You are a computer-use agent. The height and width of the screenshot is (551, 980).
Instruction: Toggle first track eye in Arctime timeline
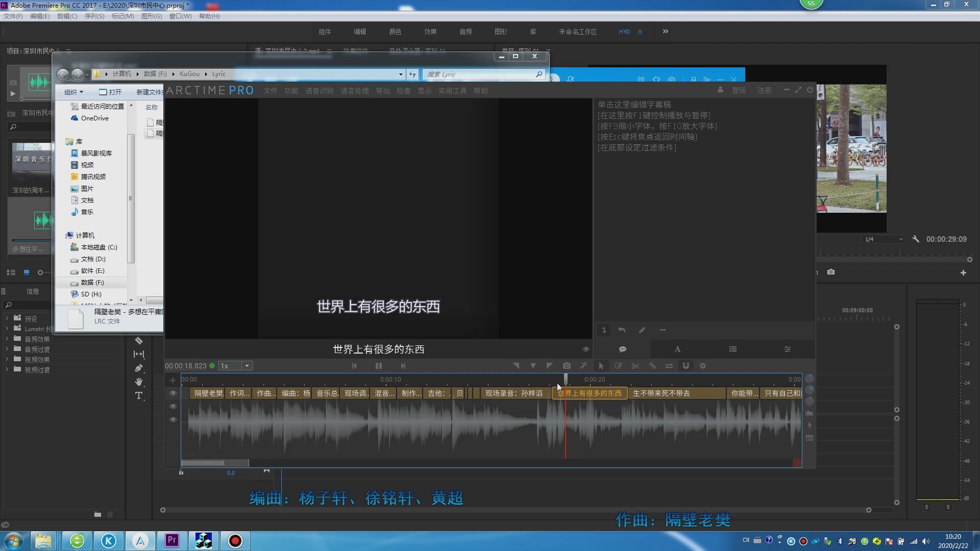click(x=173, y=393)
